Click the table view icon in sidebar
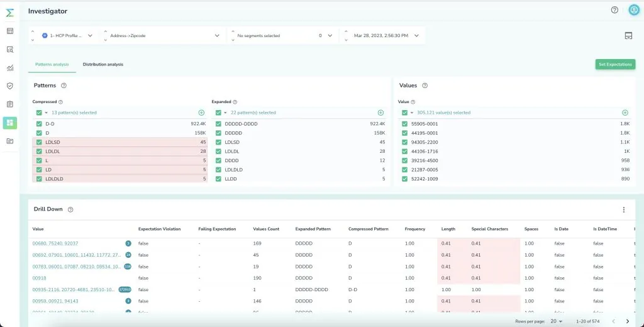This screenshot has height=327, width=644. (10, 31)
